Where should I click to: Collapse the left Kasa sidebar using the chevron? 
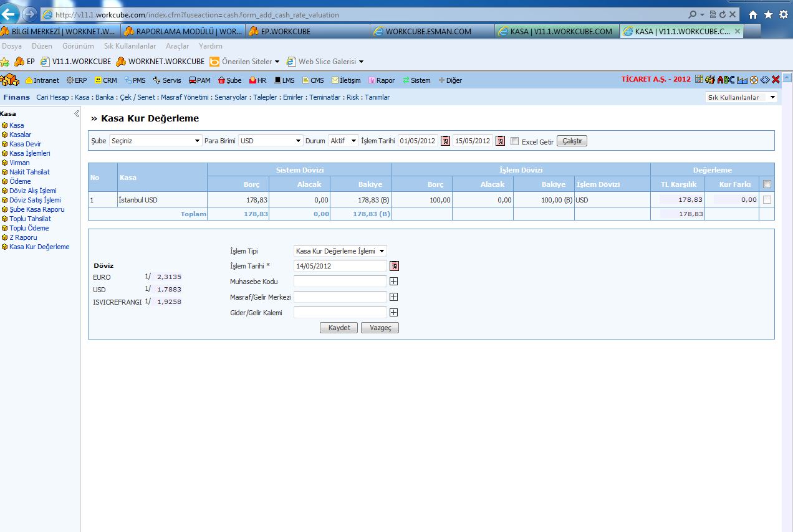tap(77, 114)
